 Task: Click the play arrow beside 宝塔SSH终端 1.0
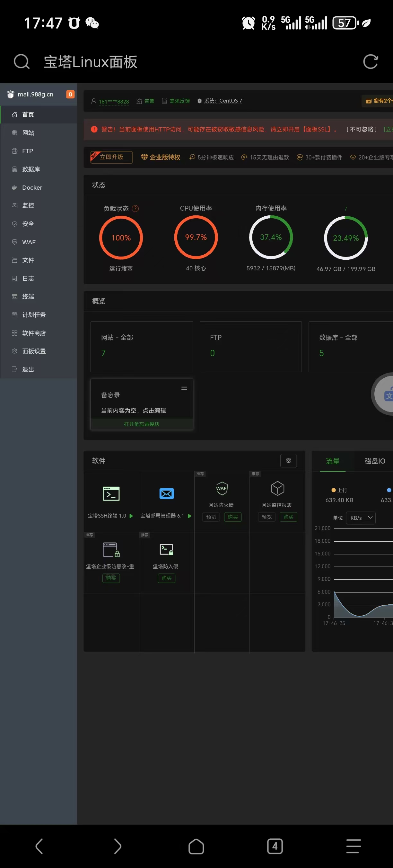pos(131,516)
